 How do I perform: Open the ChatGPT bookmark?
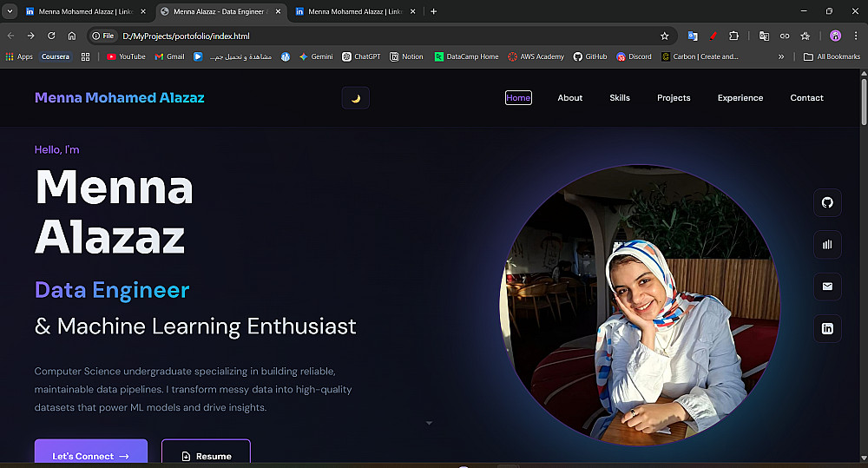click(x=361, y=56)
